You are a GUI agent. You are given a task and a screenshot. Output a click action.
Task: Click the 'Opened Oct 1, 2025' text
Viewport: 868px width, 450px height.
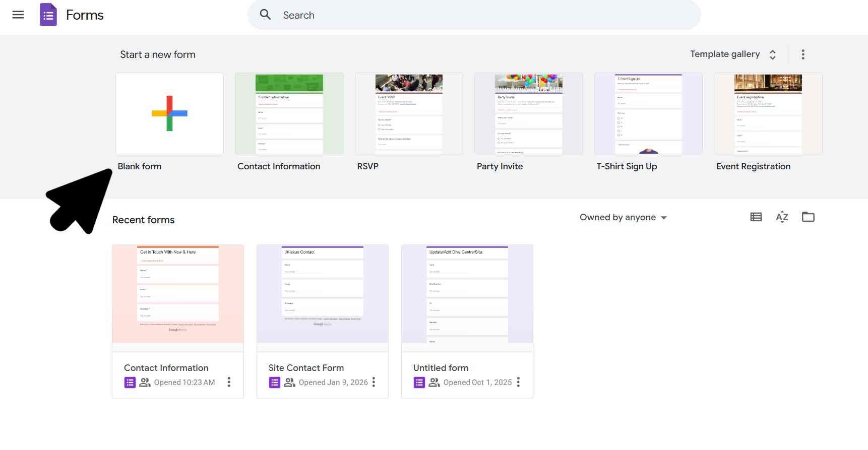[477, 382]
